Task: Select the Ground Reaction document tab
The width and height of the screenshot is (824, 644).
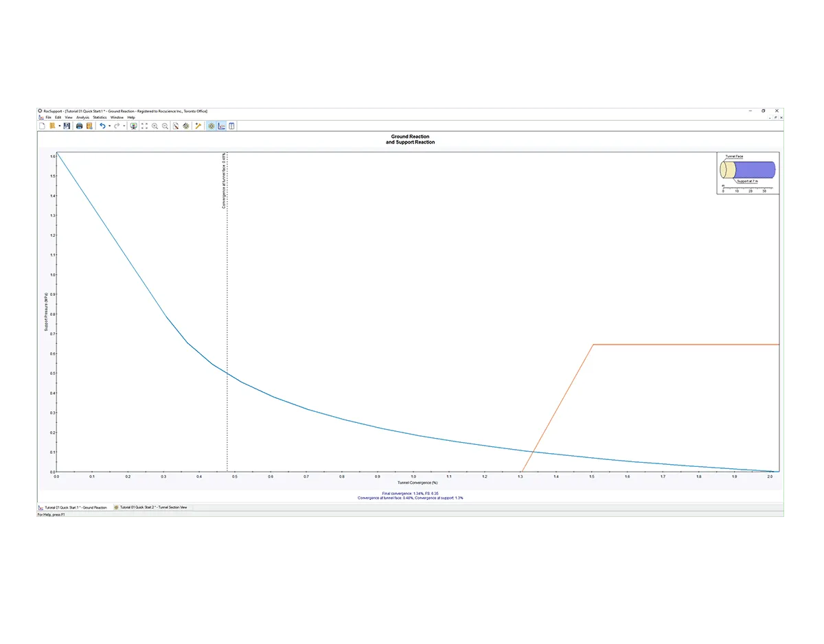Action: (73, 507)
